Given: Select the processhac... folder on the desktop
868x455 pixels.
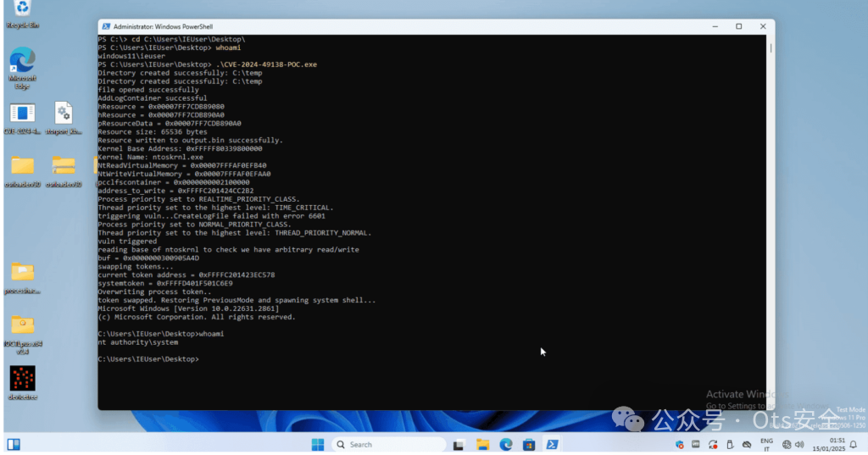Looking at the screenshot, I should tap(22, 278).
